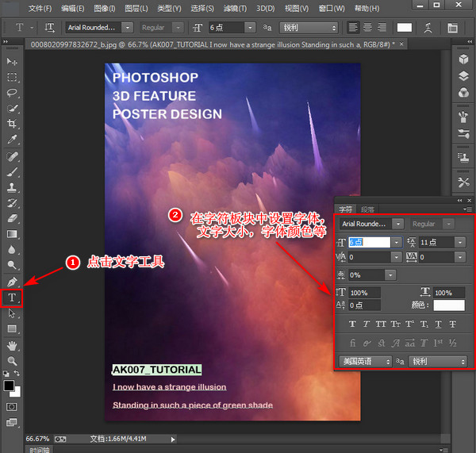Switch to the 段落 tab
476x453 pixels.
click(x=367, y=209)
